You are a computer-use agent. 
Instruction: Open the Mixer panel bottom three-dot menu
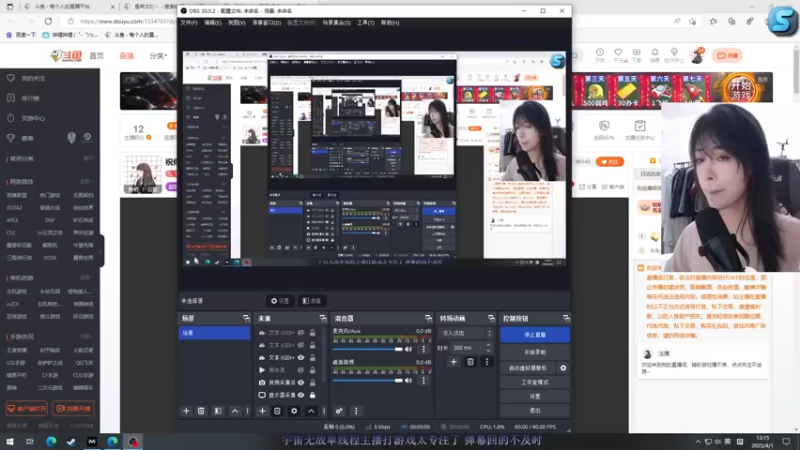(356, 411)
